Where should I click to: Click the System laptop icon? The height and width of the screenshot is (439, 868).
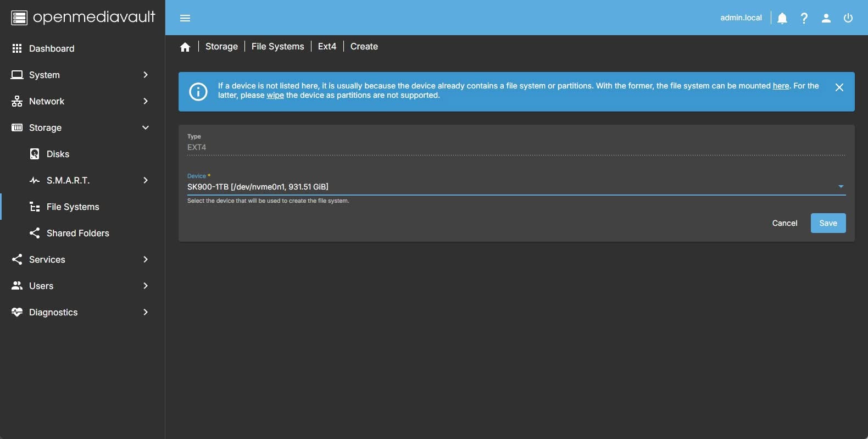click(17, 75)
